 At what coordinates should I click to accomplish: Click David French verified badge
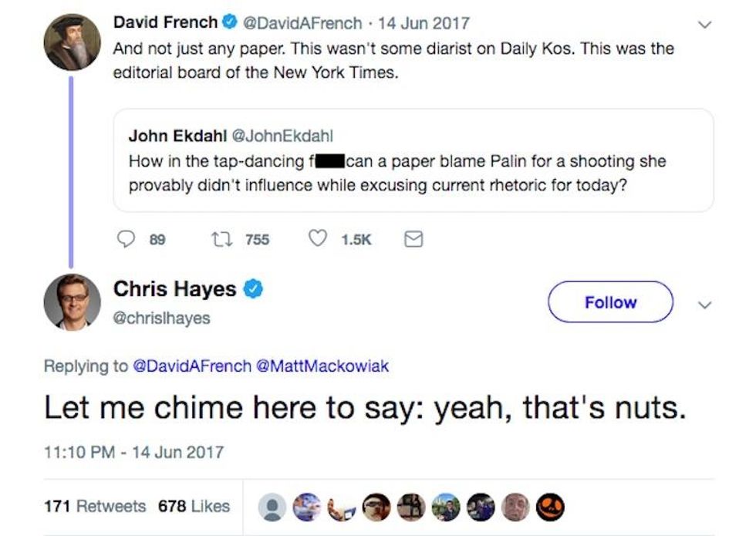tap(230, 23)
